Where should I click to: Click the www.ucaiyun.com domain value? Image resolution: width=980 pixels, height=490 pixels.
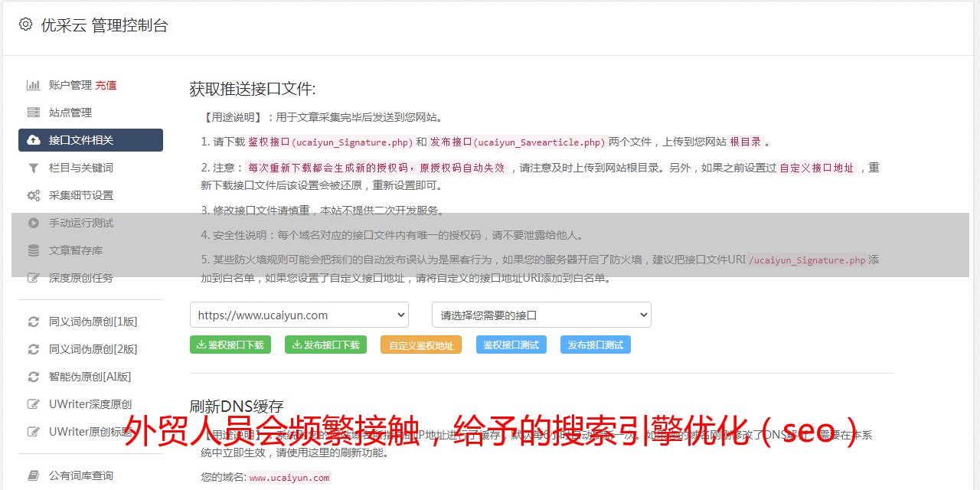click(289, 478)
